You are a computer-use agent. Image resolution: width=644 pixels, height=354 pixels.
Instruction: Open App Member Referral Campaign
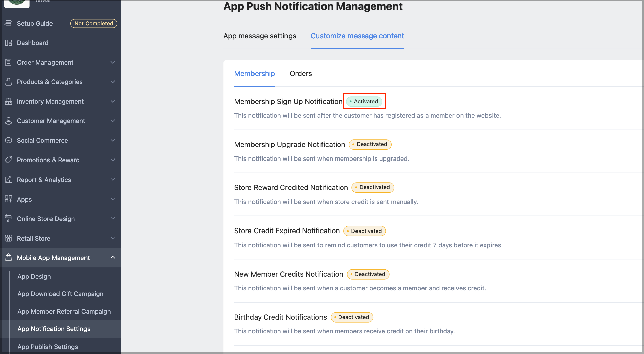(x=64, y=311)
